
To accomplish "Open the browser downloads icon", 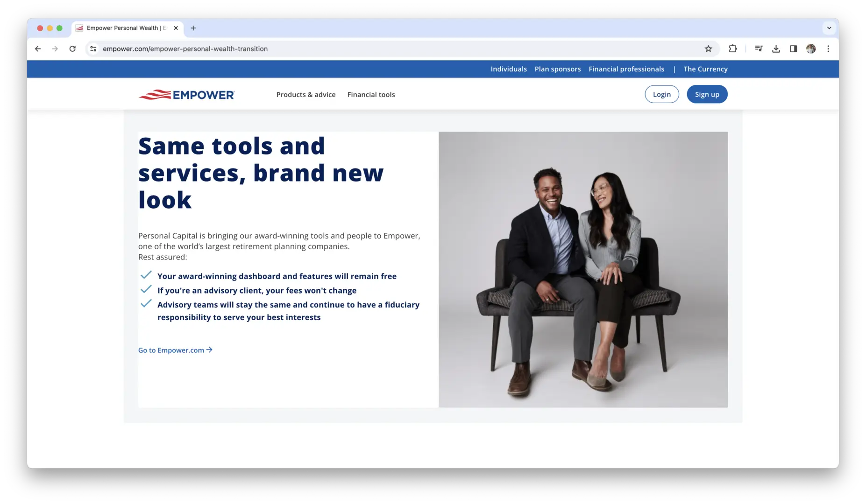I will [776, 49].
